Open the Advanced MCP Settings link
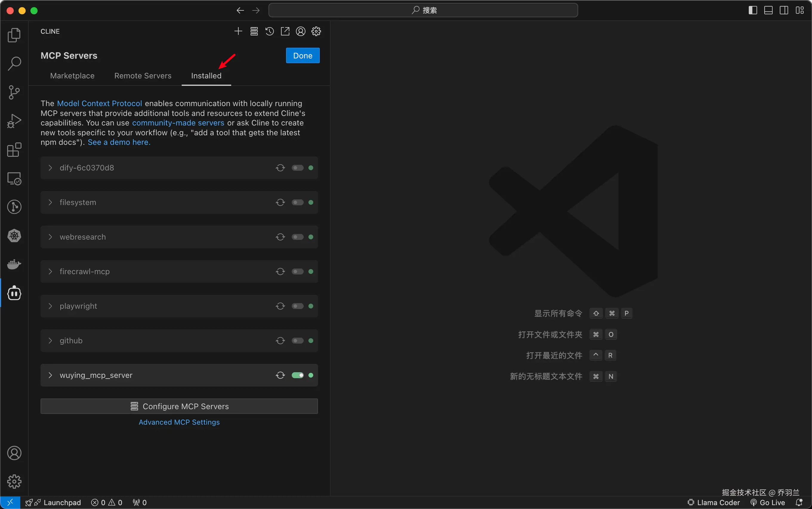The height and width of the screenshot is (509, 812). coord(179,422)
